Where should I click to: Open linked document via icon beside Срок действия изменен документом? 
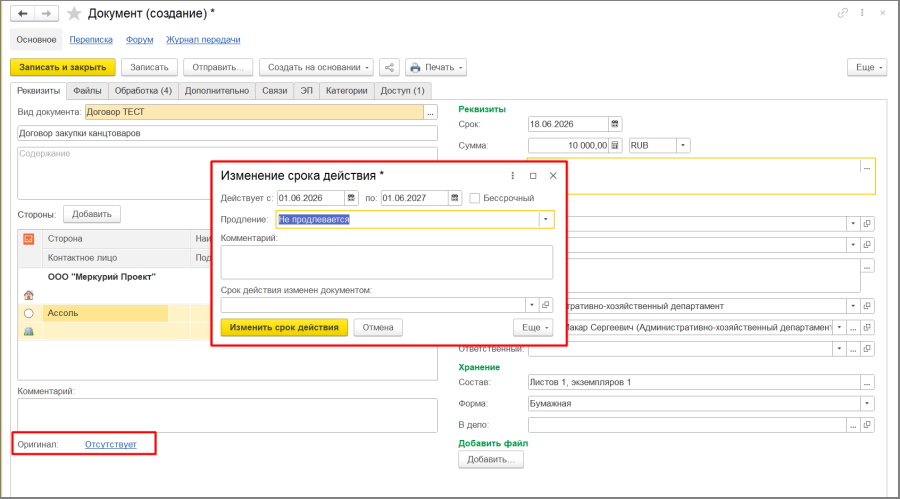point(546,305)
